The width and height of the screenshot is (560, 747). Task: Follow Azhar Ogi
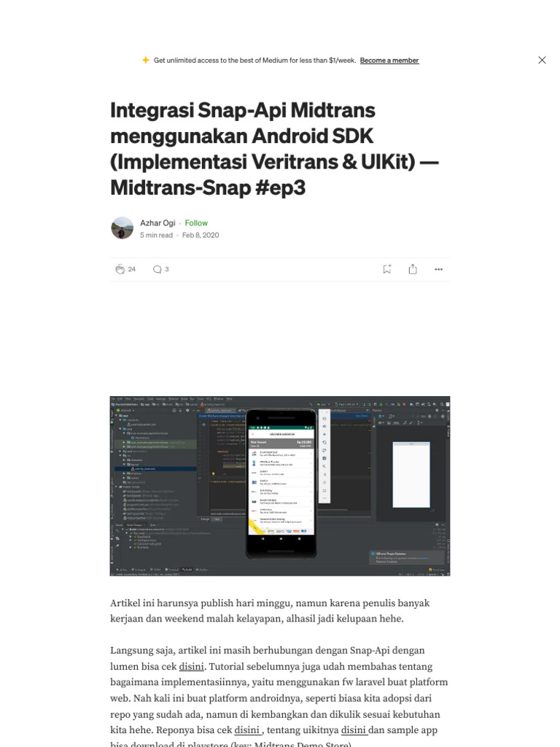point(196,223)
